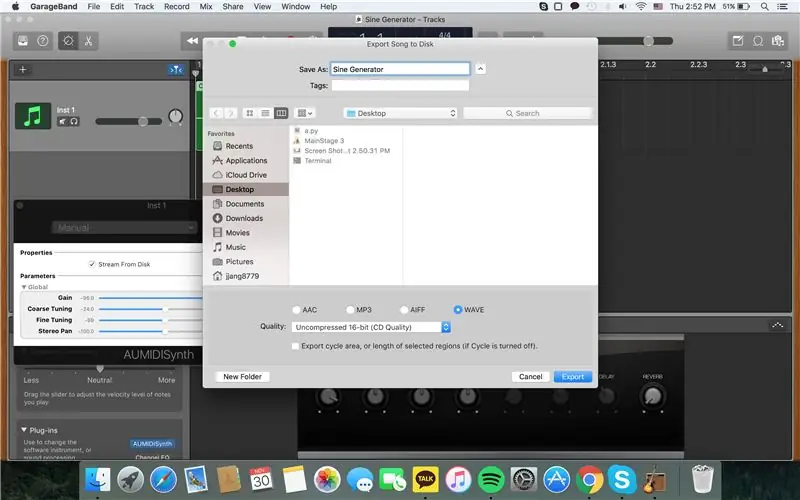Image resolution: width=800 pixels, height=500 pixels.
Task: Click the Rewind transport button
Action: click(x=192, y=41)
